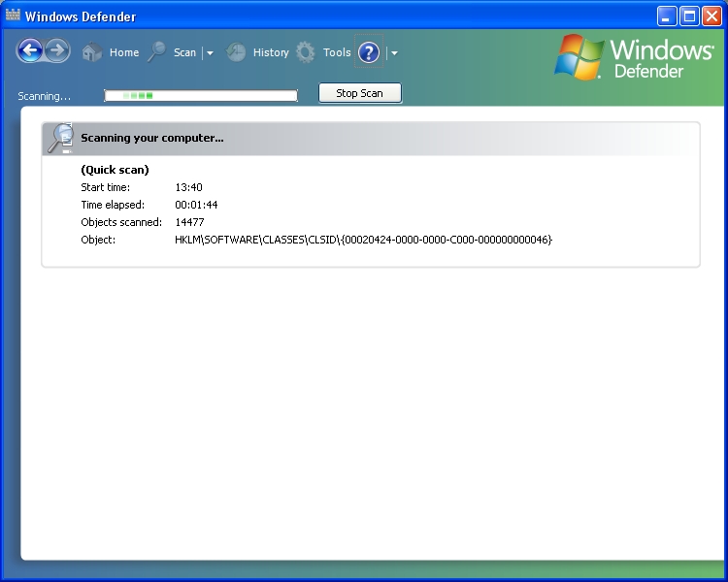The image size is (728, 582).
Task: Minimize the Windows Defender window
Action: pyautogui.click(x=667, y=16)
